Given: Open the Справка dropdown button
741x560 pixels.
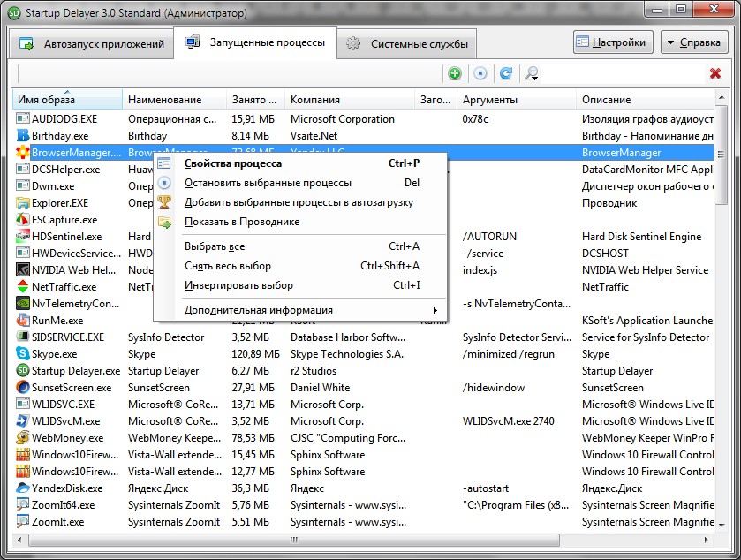Looking at the screenshot, I should click(693, 42).
